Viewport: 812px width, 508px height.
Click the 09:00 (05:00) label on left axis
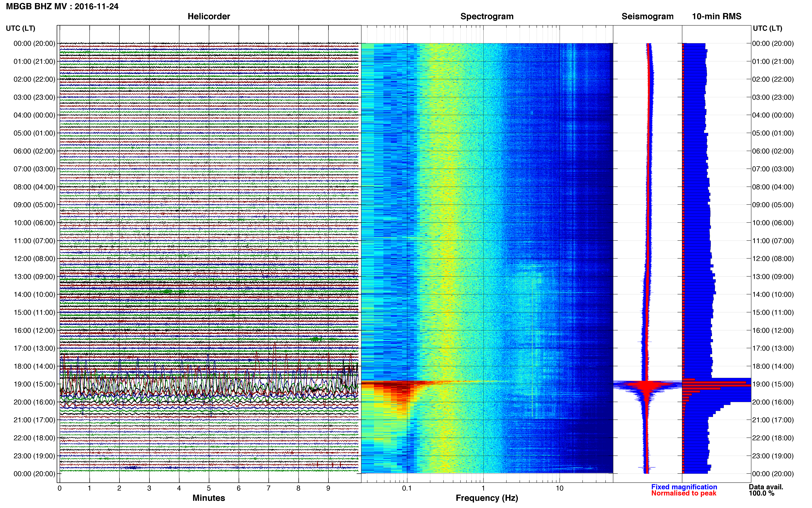(34, 205)
